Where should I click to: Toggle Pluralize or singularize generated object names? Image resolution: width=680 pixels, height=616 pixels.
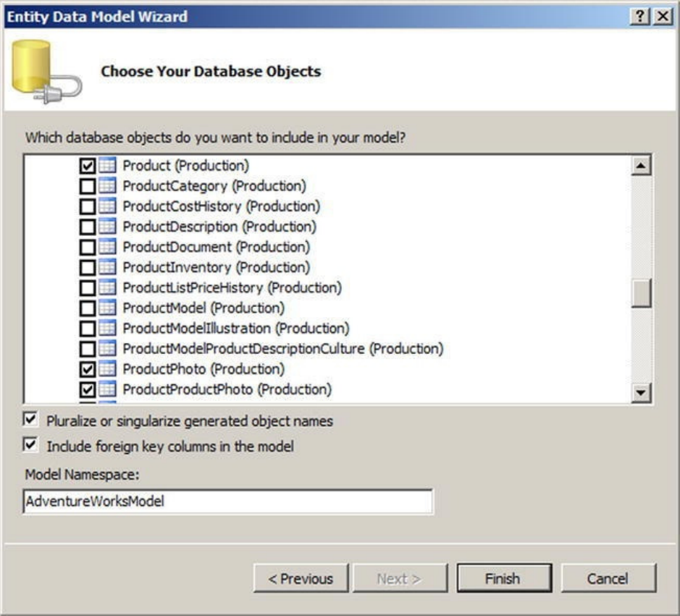pyautogui.click(x=30, y=420)
